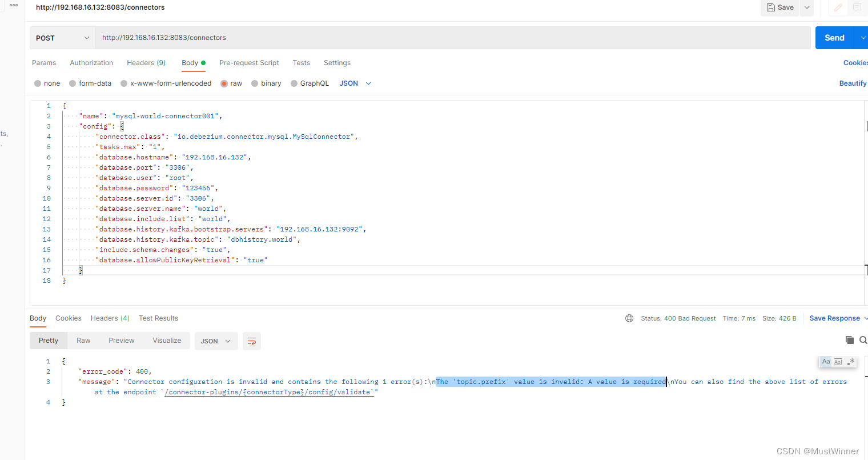Open the response Body tab
The image size is (868, 460).
(x=38, y=318)
